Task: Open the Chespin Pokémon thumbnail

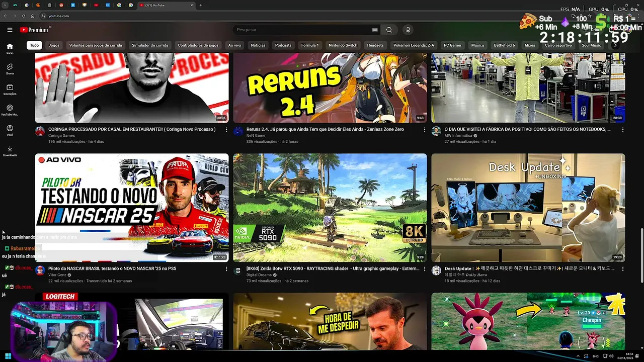Action: coord(528,321)
